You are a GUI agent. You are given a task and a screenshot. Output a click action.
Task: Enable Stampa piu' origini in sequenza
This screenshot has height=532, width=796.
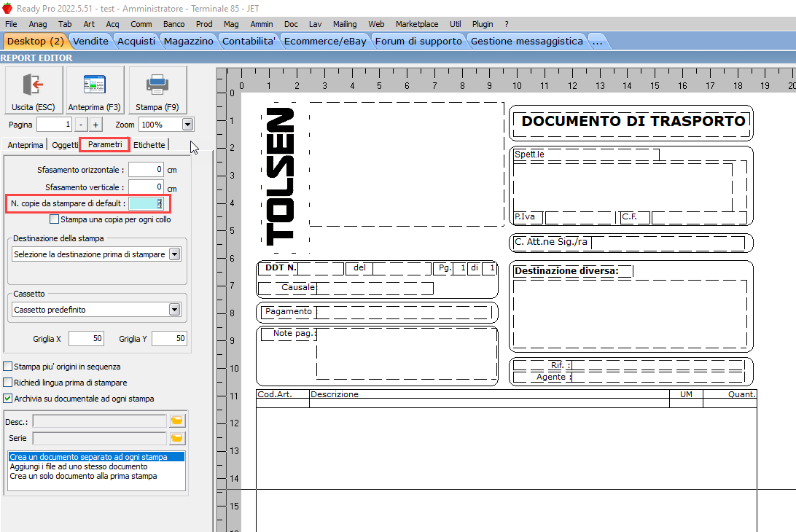click(7, 366)
